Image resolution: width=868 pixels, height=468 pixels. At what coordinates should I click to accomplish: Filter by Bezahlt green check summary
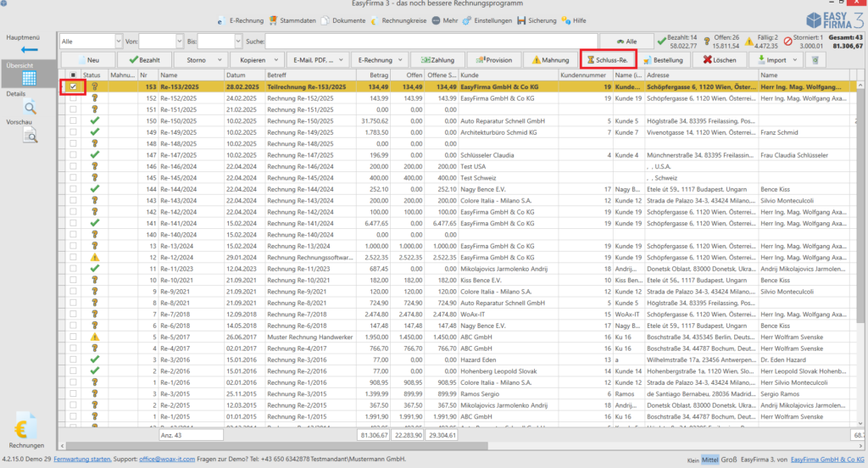point(678,42)
